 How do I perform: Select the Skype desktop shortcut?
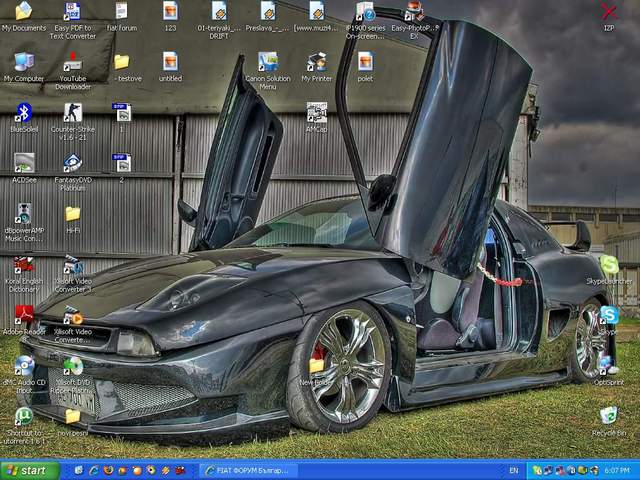click(608, 316)
